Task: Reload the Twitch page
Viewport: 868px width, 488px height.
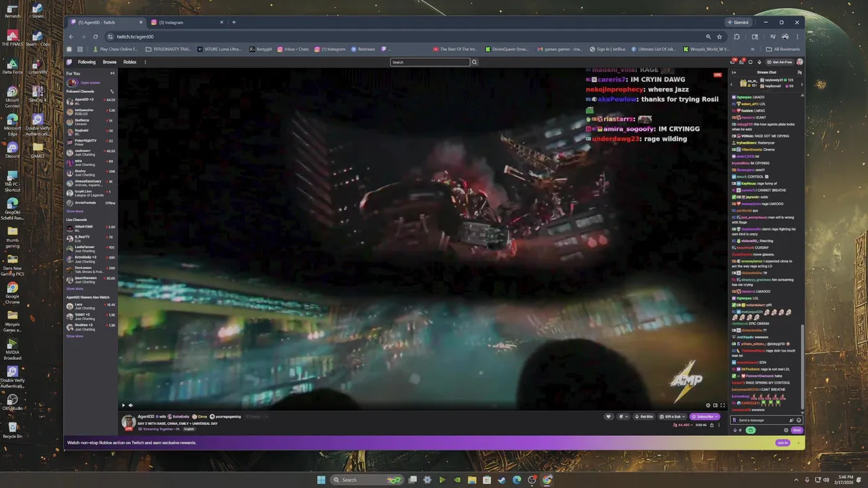Action: pyautogui.click(x=96, y=37)
